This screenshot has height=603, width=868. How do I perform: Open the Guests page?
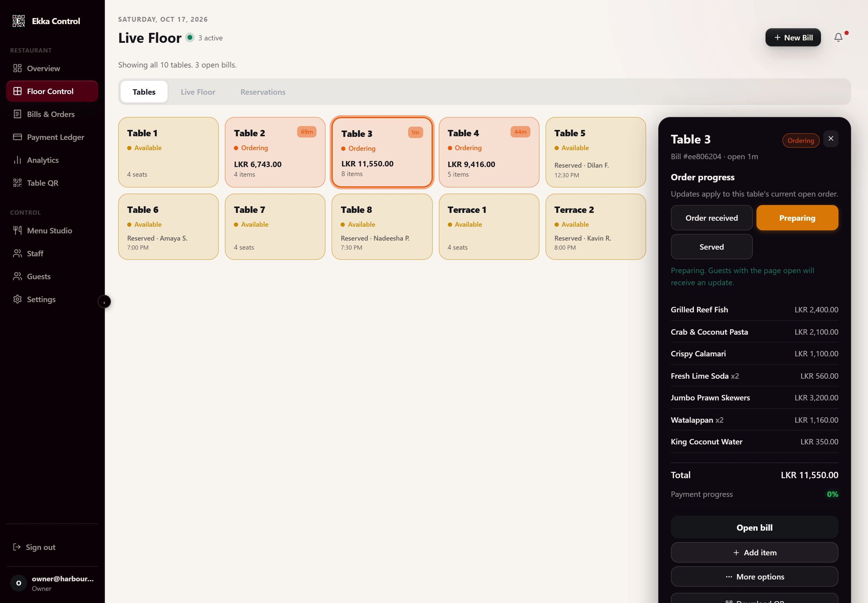[52, 276]
